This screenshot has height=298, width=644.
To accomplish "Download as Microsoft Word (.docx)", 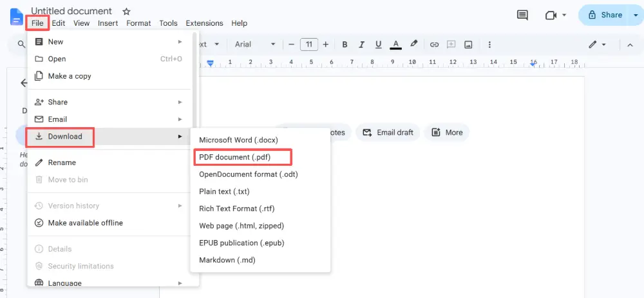I will 260,140.
